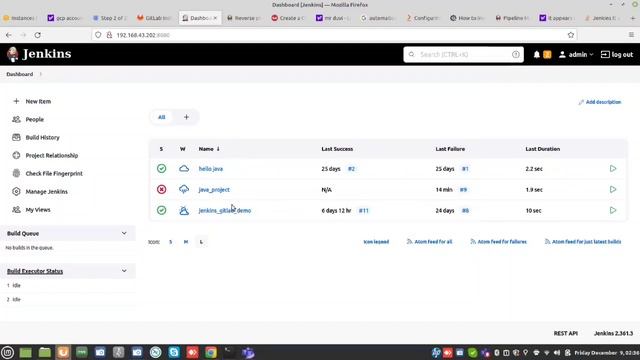Set icon size to L

click(x=201, y=242)
